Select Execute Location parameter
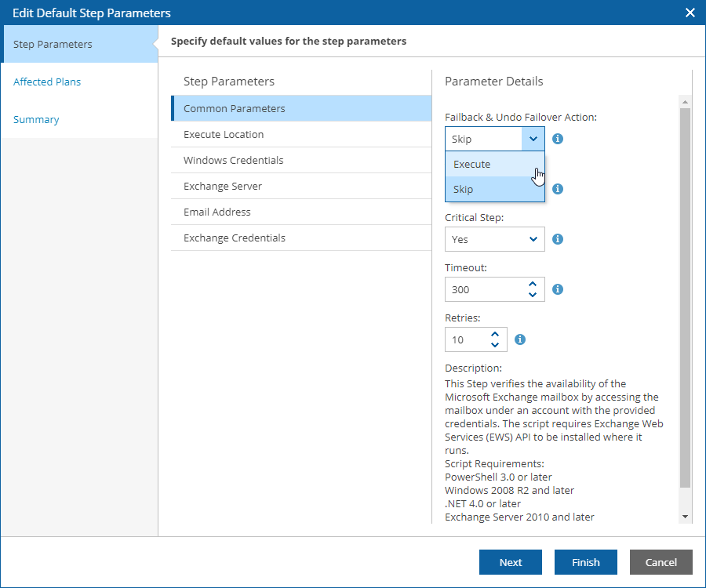This screenshot has height=588, width=706. [301, 135]
